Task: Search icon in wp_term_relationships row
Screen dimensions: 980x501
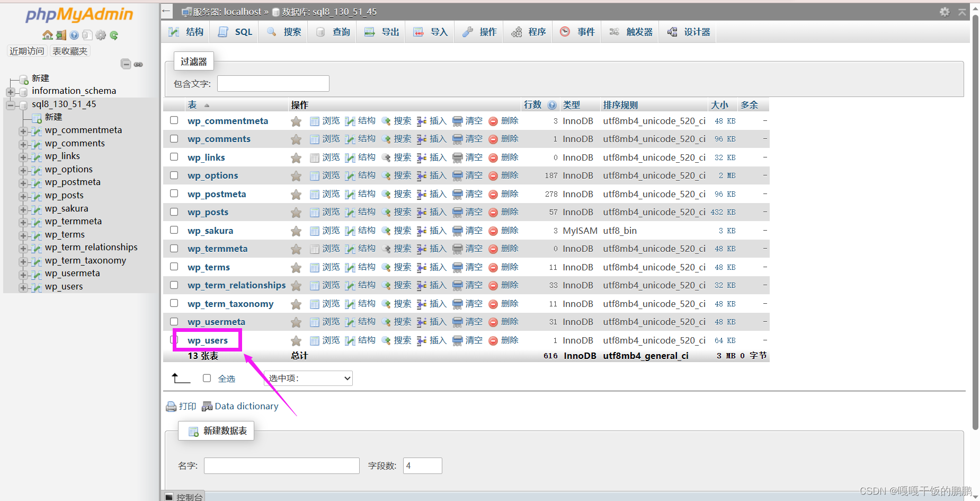Action: pos(386,286)
